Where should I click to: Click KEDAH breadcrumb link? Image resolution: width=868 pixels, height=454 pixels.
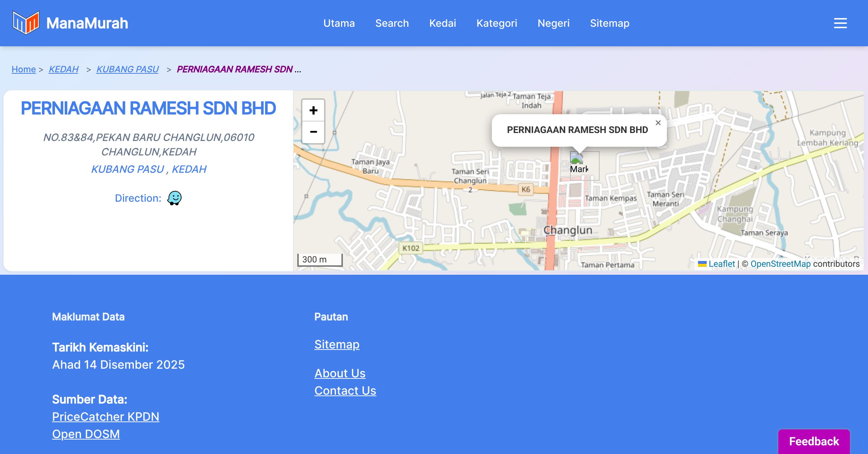pyautogui.click(x=64, y=69)
